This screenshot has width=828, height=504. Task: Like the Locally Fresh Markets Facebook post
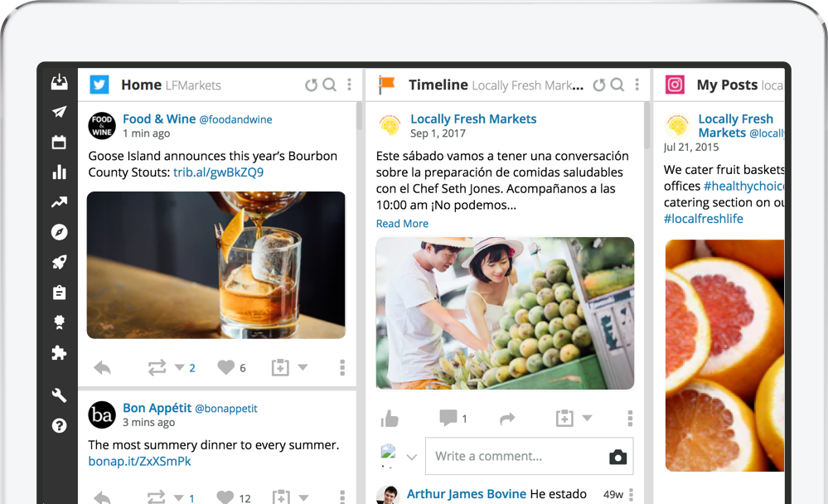[x=390, y=419]
